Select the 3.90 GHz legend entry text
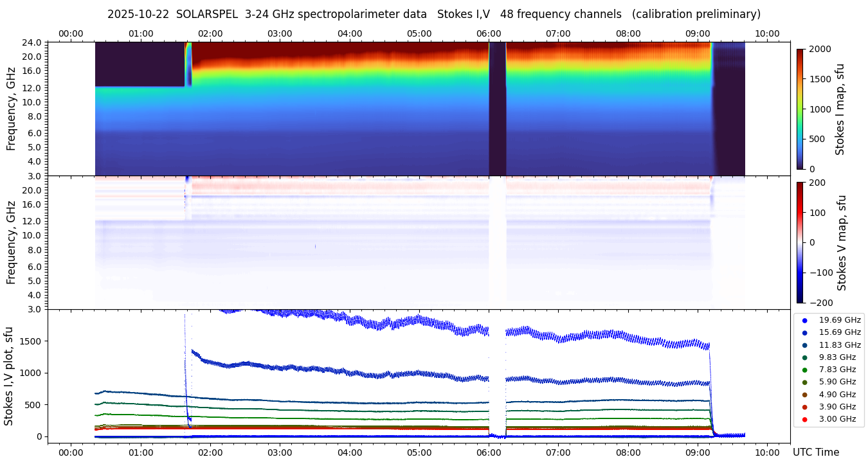The height and width of the screenshot is (466, 868). [839, 407]
